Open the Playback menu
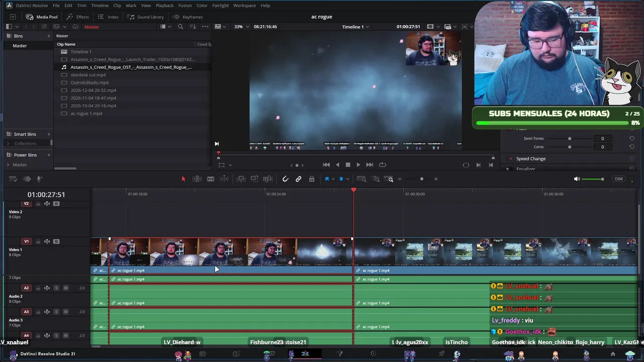 tap(165, 6)
